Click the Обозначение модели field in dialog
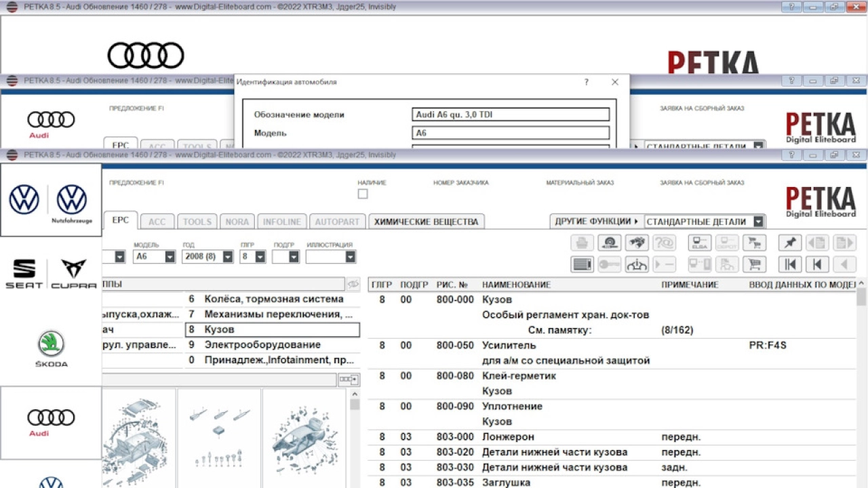This screenshot has width=868, height=488. coord(511,115)
